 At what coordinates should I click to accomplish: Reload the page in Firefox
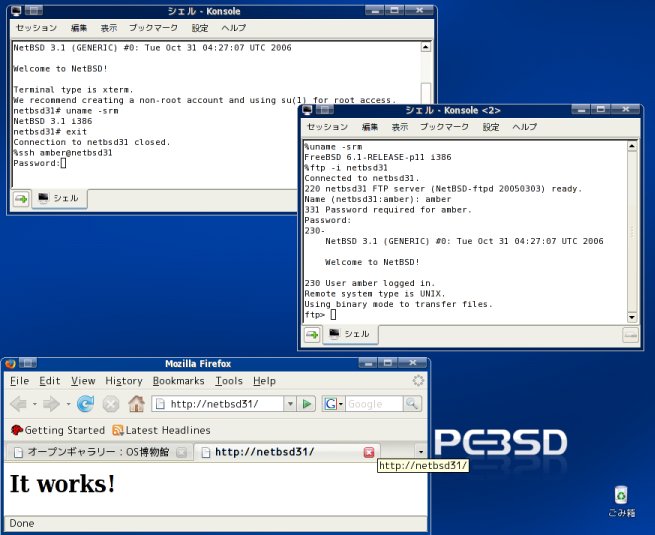click(x=86, y=404)
